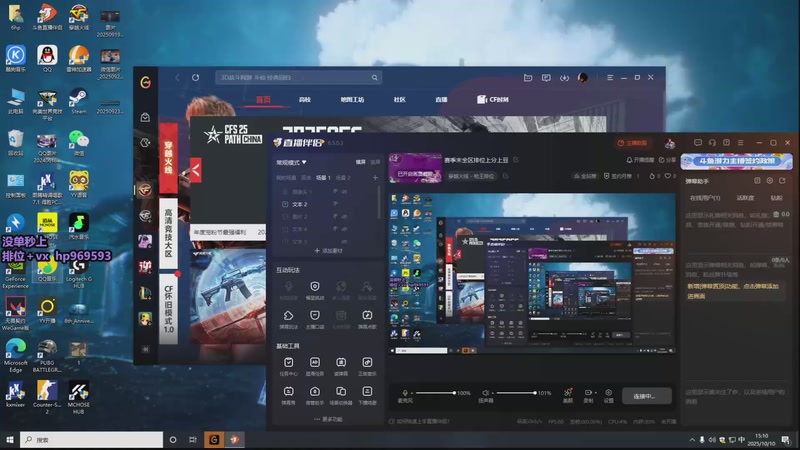
Task: Open the 主播数据 button in the title bar
Action: (x=632, y=143)
